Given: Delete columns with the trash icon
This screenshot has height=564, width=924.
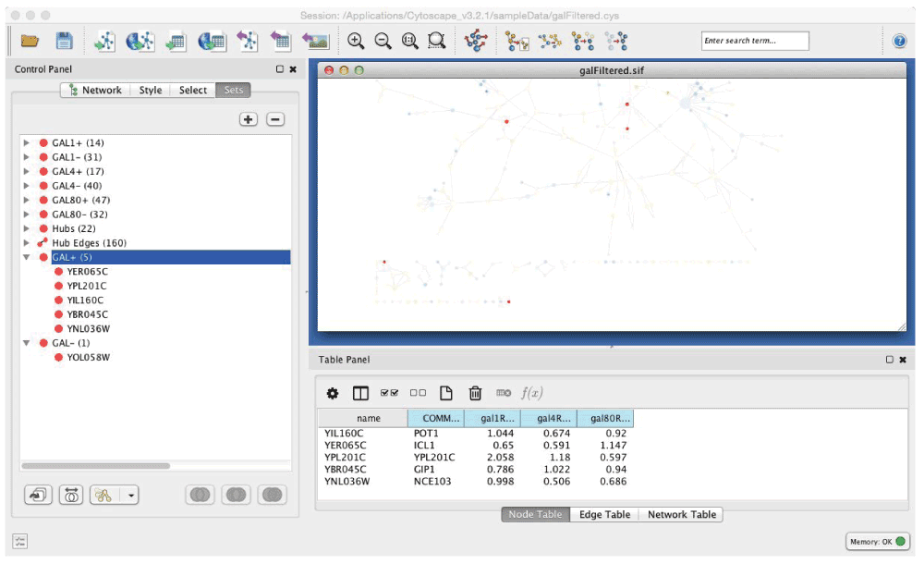Looking at the screenshot, I should tap(475, 393).
